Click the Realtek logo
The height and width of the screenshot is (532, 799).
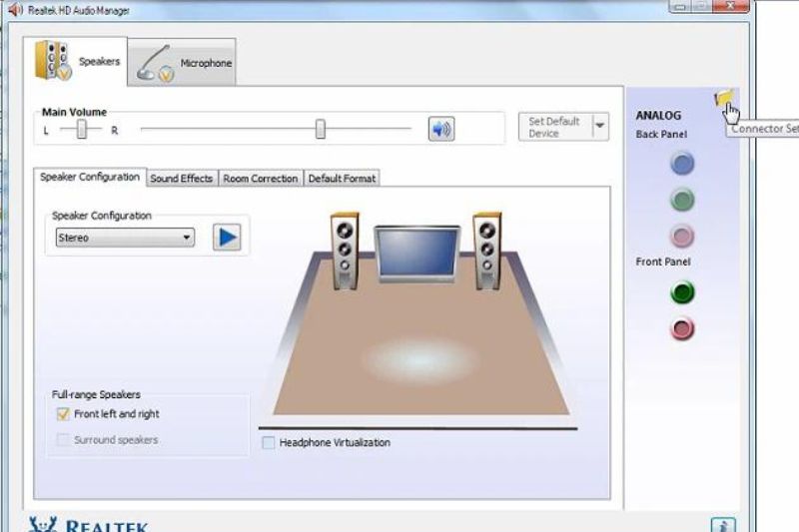point(88,524)
